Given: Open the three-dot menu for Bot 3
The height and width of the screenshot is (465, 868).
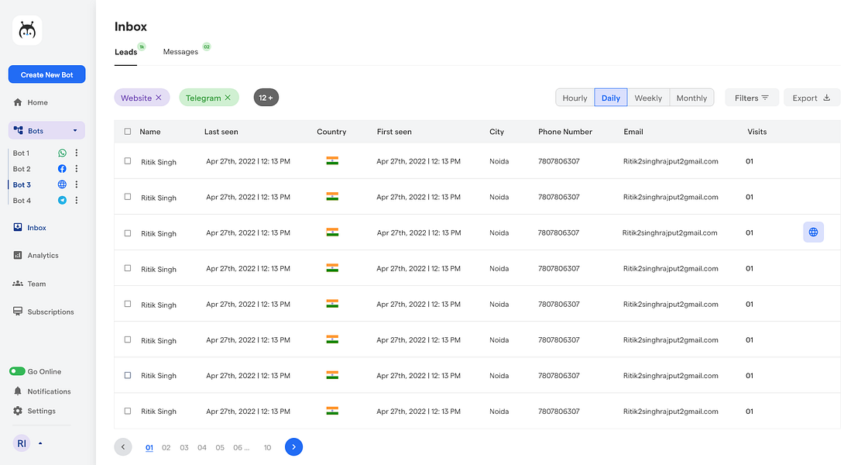Looking at the screenshot, I should point(77,184).
